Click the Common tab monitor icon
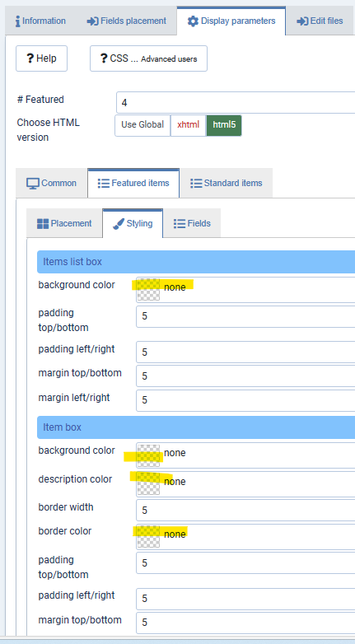This screenshot has width=355, height=644. pos(33,183)
